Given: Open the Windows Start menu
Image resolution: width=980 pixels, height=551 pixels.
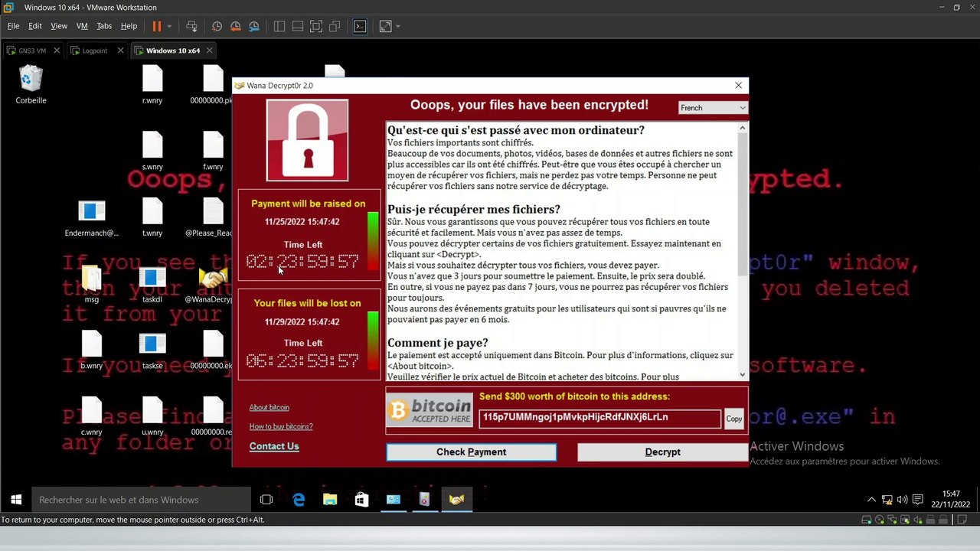Looking at the screenshot, I should tap(15, 500).
